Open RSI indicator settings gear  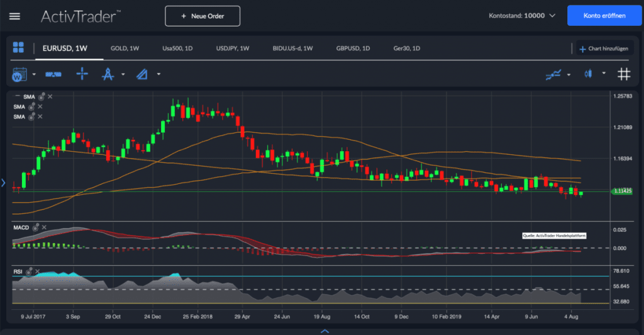coord(29,271)
